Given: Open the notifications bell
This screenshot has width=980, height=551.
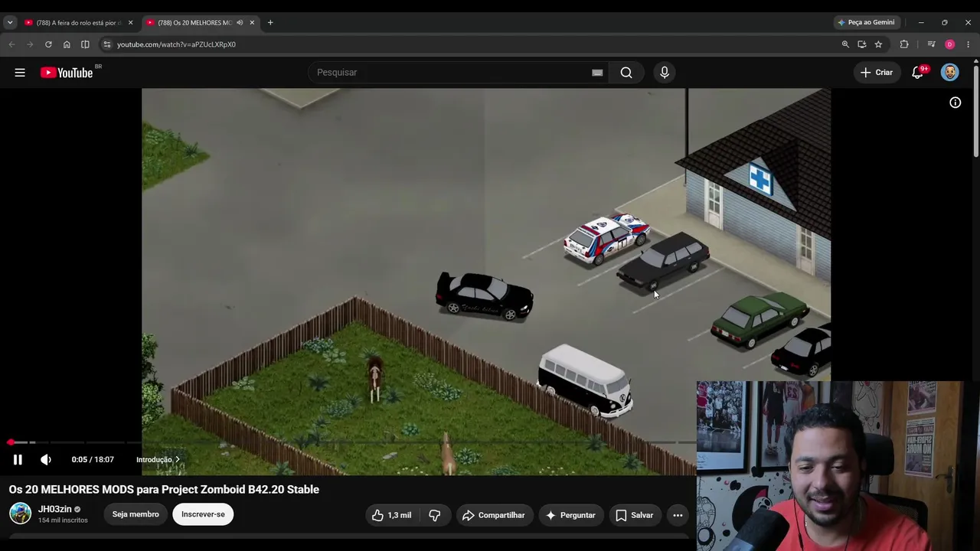Looking at the screenshot, I should point(917,73).
